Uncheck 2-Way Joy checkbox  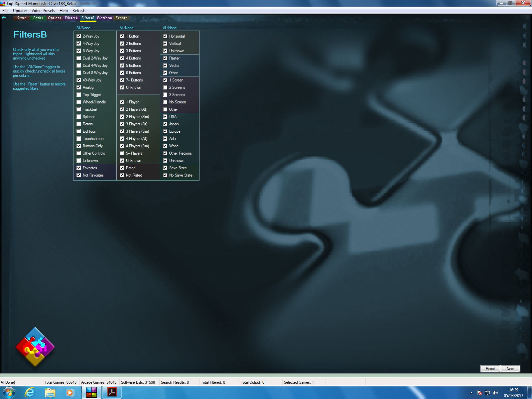point(79,36)
